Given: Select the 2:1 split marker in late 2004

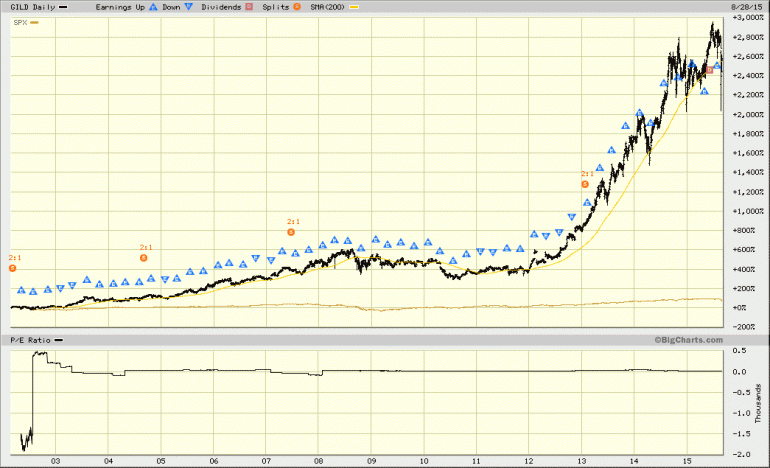Looking at the screenshot, I should 143,258.
